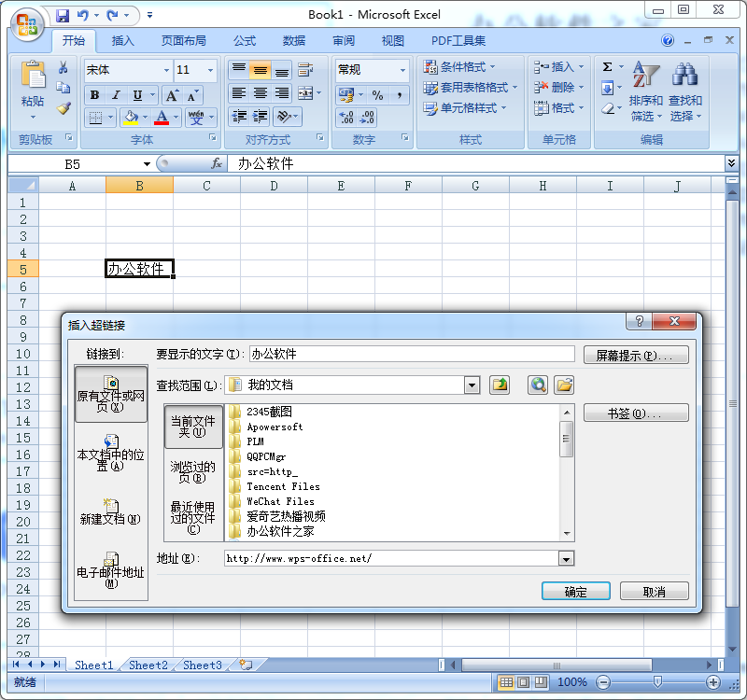This screenshot has height=700, width=747.
Task: Increase cell indent
Action: [x=261, y=116]
